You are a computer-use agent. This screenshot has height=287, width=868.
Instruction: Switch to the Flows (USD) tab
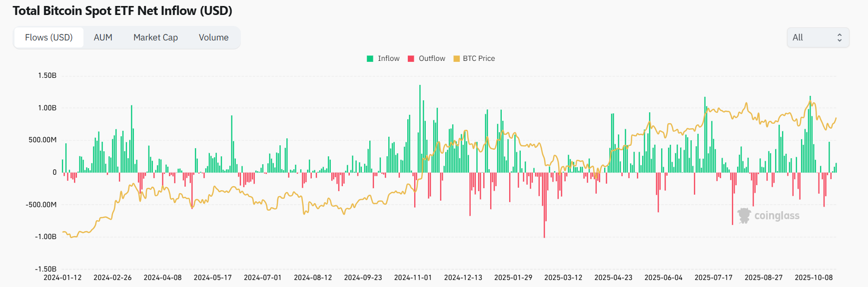[49, 37]
